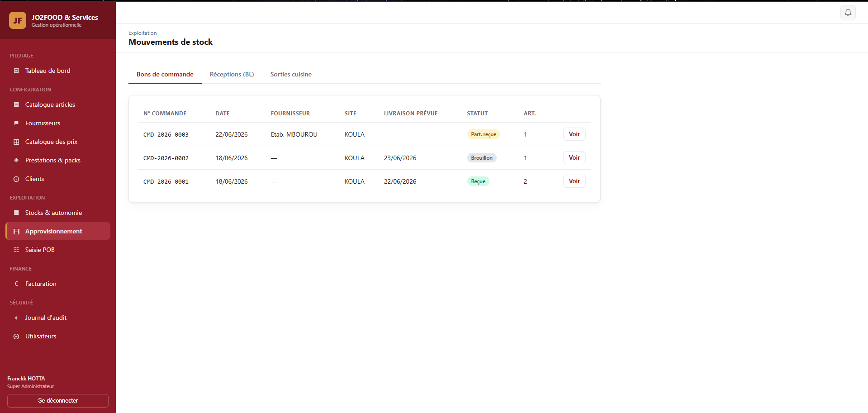
Task: Click the N° COMMANDE column header
Action: coord(165,114)
